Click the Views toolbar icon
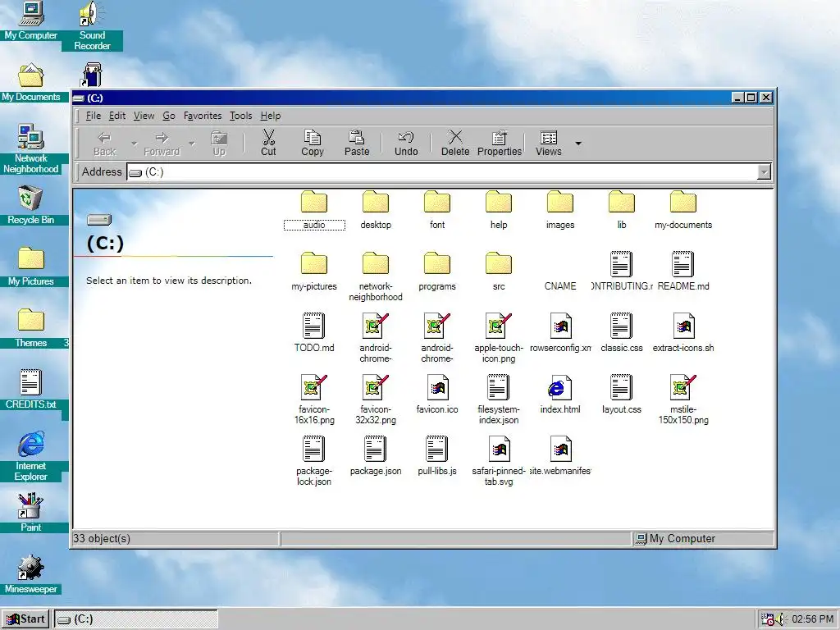Viewport: 840px width, 630px height. point(549,138)
